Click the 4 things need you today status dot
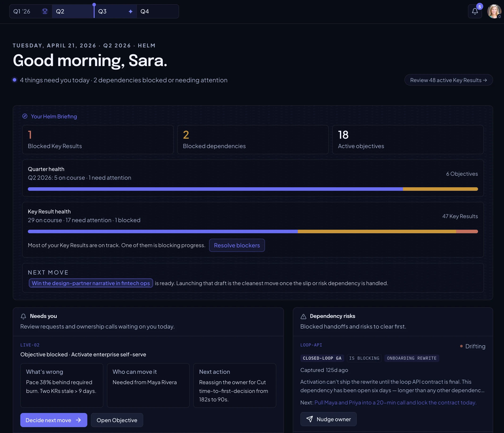 [x=15, y=80]
